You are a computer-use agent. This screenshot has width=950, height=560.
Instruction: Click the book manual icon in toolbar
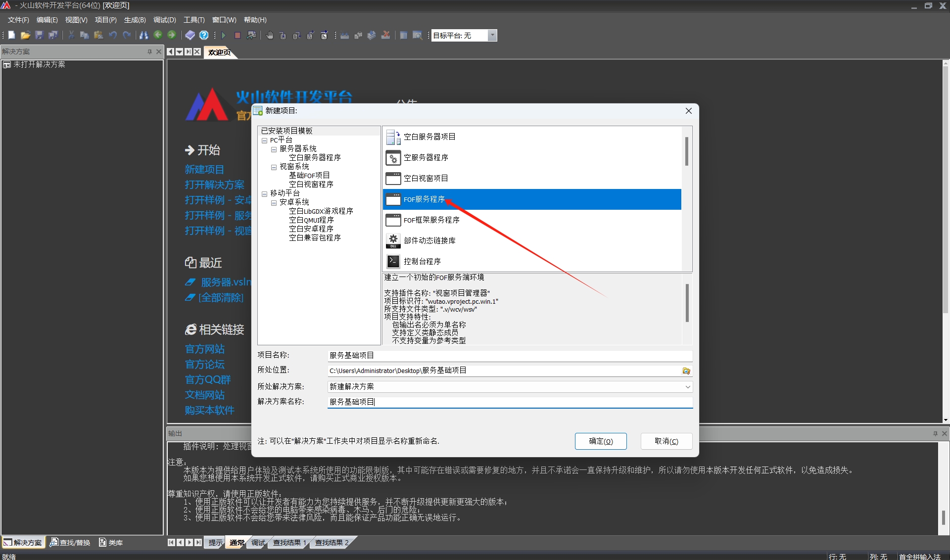pos(190,35)
